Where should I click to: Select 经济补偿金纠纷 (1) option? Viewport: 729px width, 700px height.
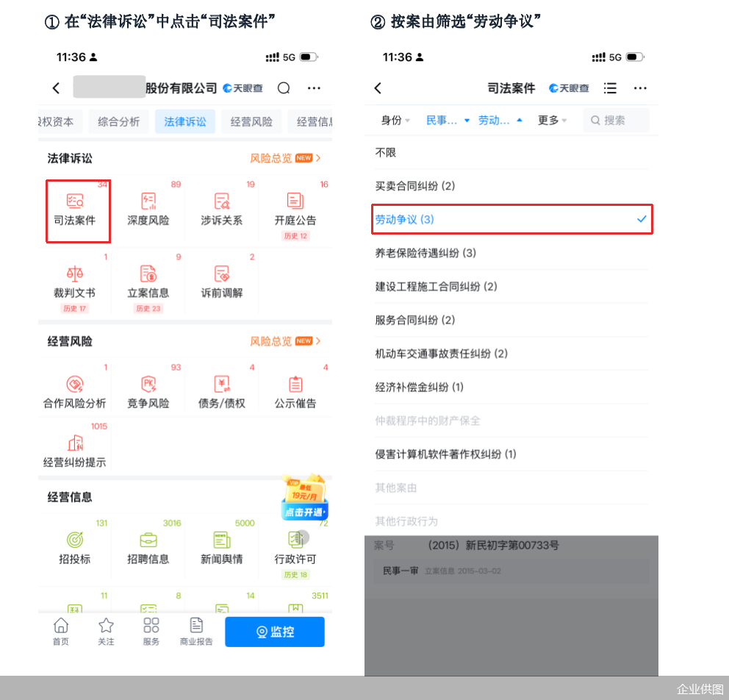coord(511,387)
